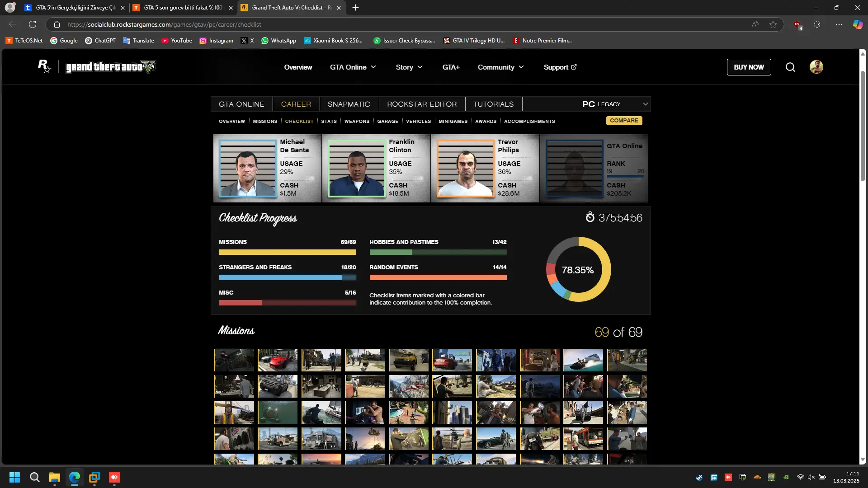Open the site search magnifier icon

click(790, 67)
